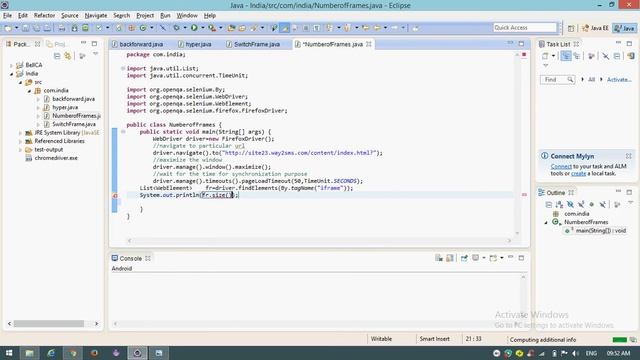This screenshot has height=360, width=640.
Task: Open the Navigate menu
Action: point(96,16)
